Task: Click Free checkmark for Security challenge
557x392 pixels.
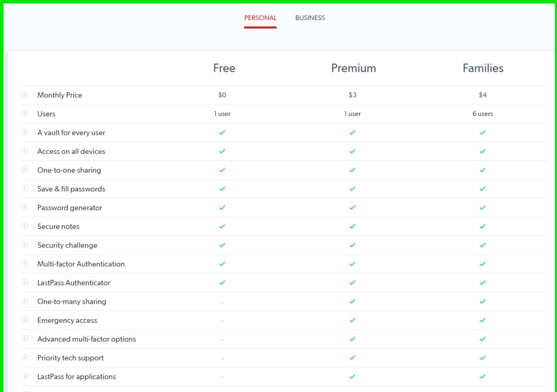Action: (222, 245)
